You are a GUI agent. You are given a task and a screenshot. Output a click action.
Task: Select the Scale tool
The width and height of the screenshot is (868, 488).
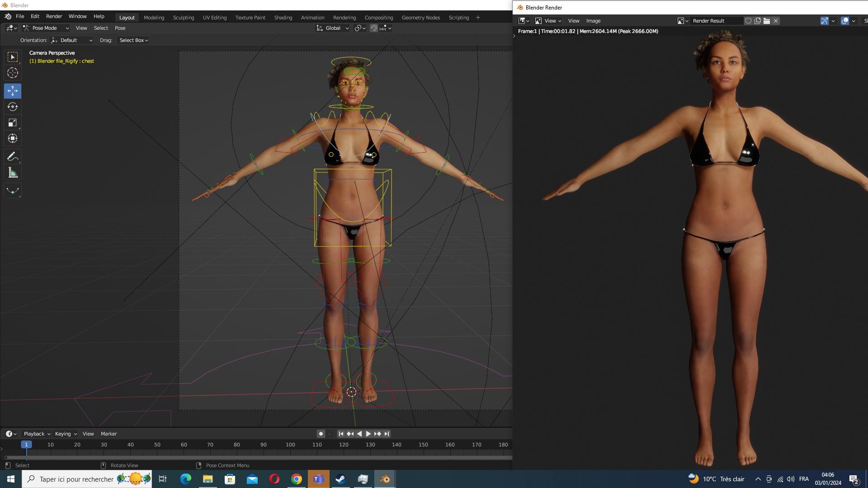click(x=13, y=122)
